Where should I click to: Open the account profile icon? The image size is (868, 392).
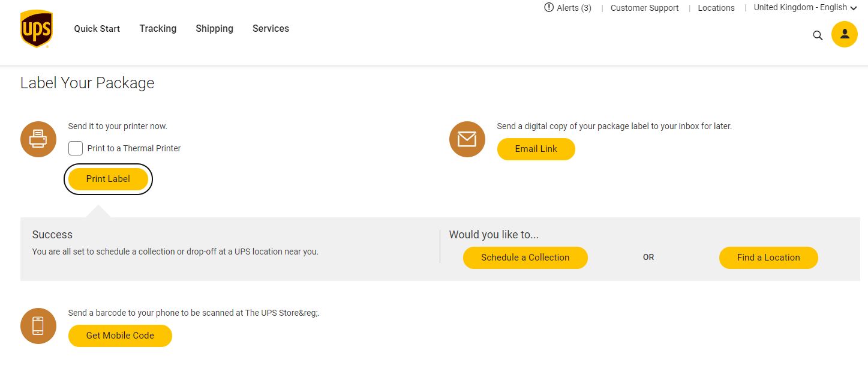844,34
